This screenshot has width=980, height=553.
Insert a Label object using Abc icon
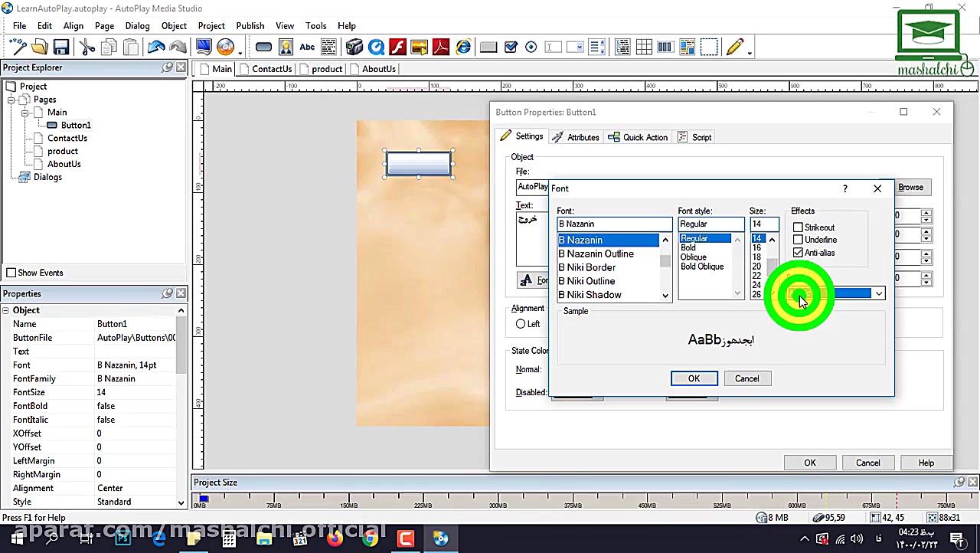click(307, 47)
